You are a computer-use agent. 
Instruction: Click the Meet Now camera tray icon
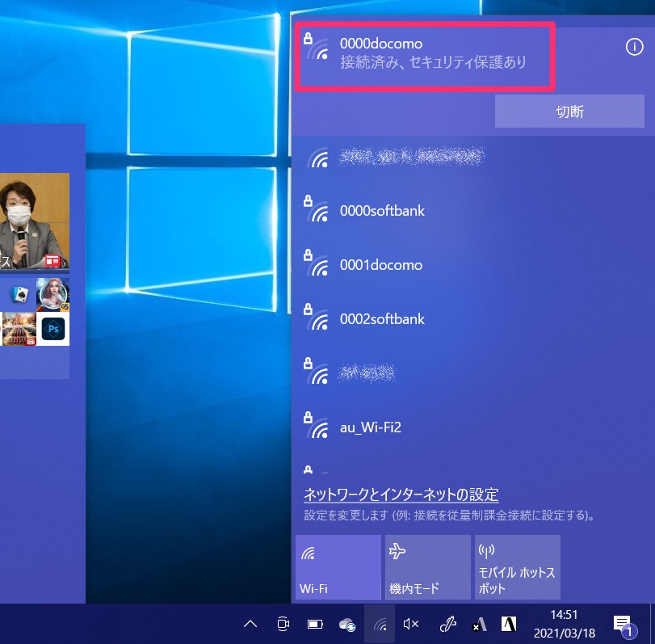pos(283,624)
